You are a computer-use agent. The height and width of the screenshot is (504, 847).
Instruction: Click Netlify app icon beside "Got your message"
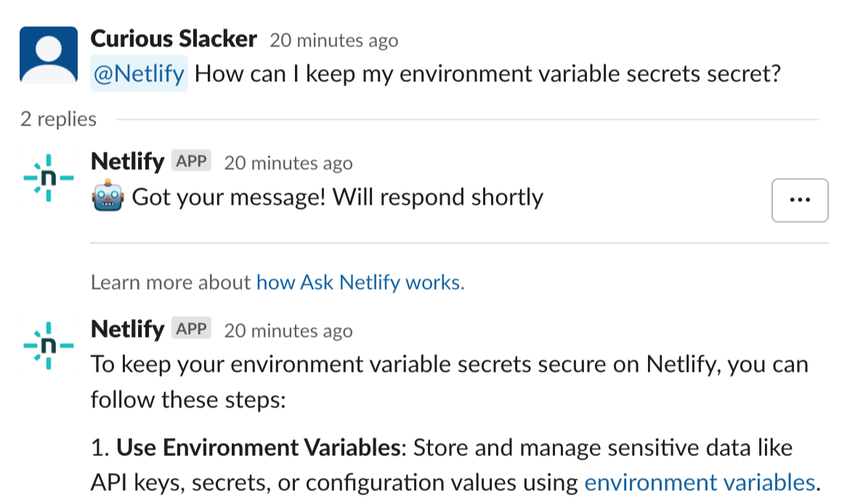[48, 177]
